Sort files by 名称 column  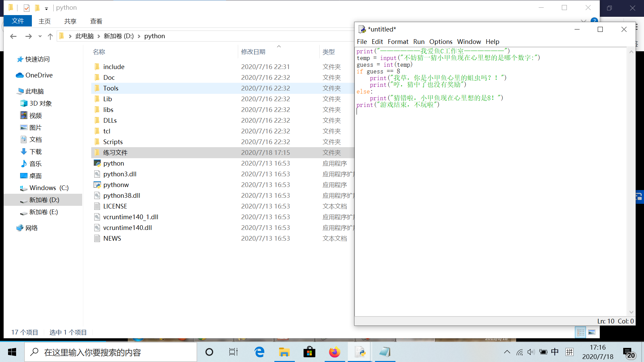pyautogui.click(x=99, y=52)
